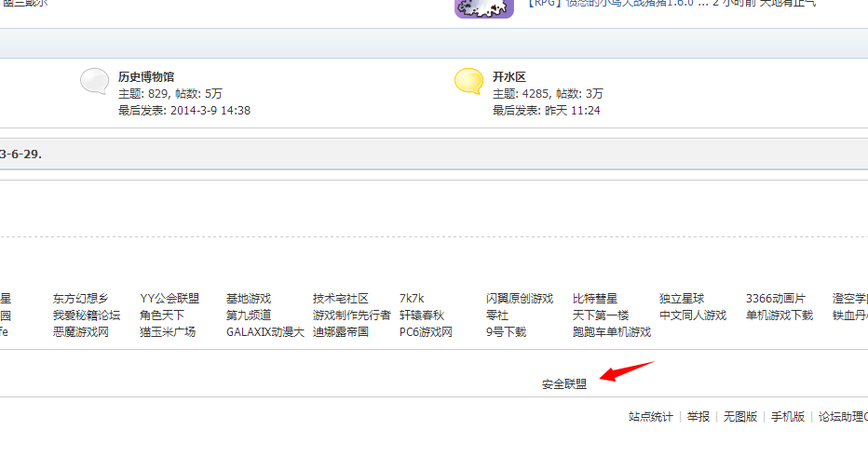Open 论坛助理 footer link
The width and height of the screenshot is (868, 470).
click(x=843, y=417)
